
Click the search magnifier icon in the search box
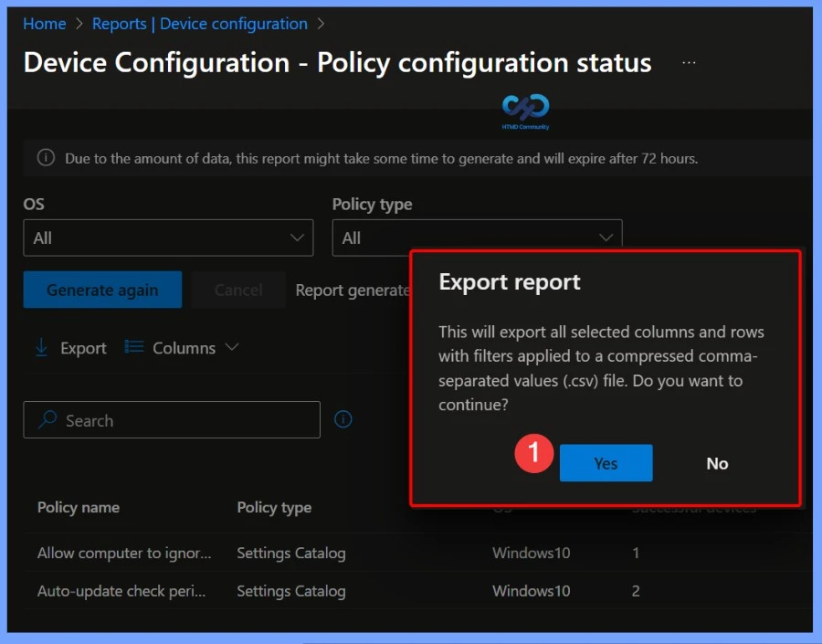click(46, 419)
